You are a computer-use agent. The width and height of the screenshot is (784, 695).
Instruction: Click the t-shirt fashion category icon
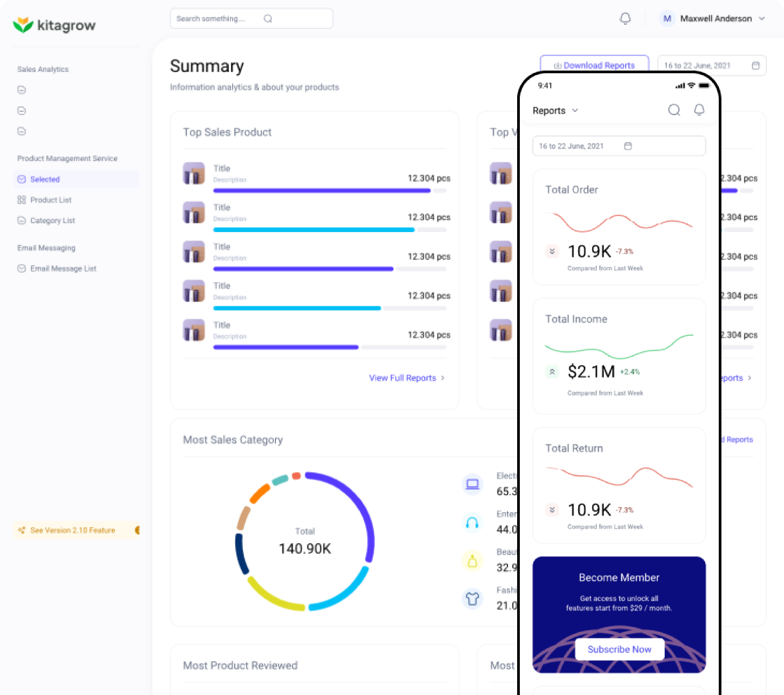(x=472, y=599)
